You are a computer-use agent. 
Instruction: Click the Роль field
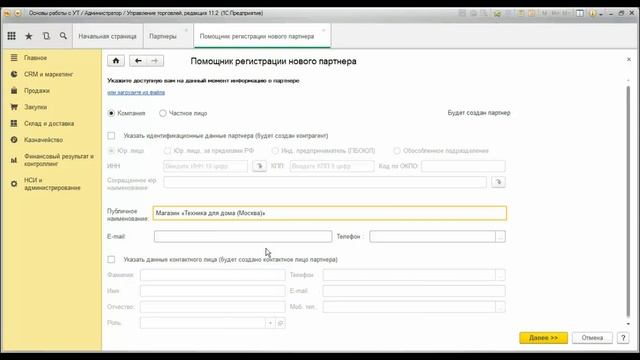[x=202, y=323]
